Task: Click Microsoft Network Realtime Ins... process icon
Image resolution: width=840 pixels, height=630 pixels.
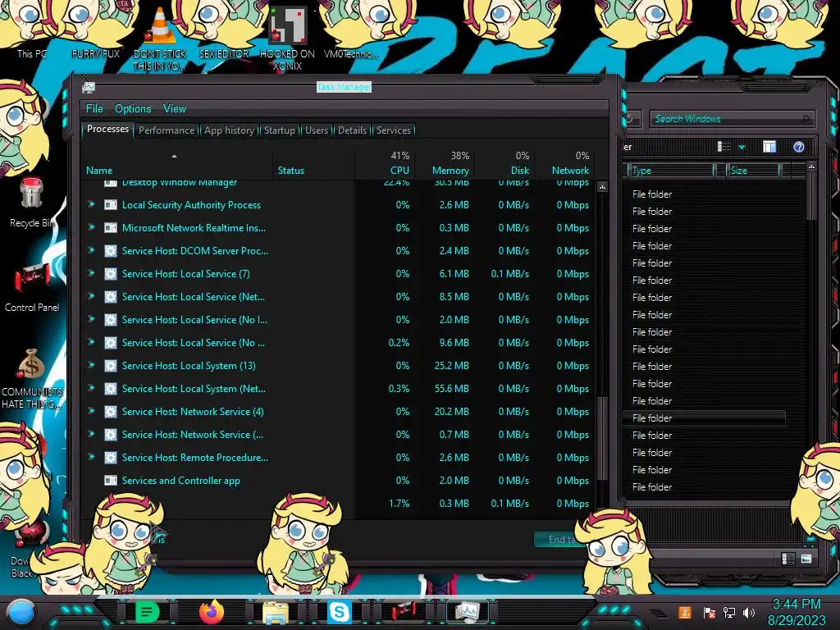Action: coord(111,228)
